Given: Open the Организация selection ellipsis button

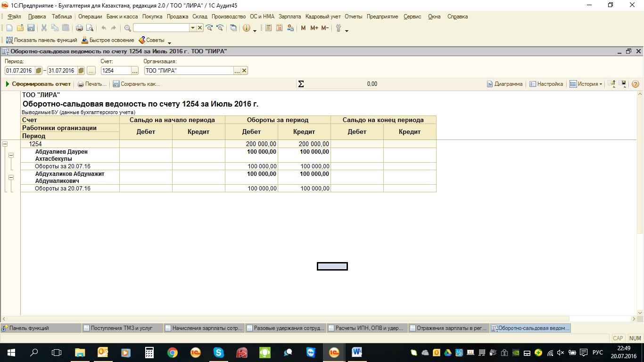Looking at the screenshot, I should pyautogui.click(x=237, y=71).
